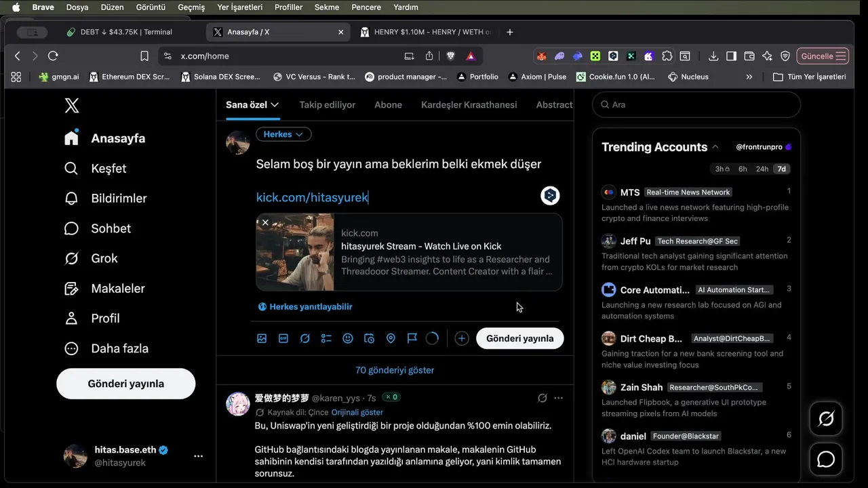Screen dimensions: 868x488
Task: Open Brave Leo AI sparkle icon
Action: pos(767,56)
